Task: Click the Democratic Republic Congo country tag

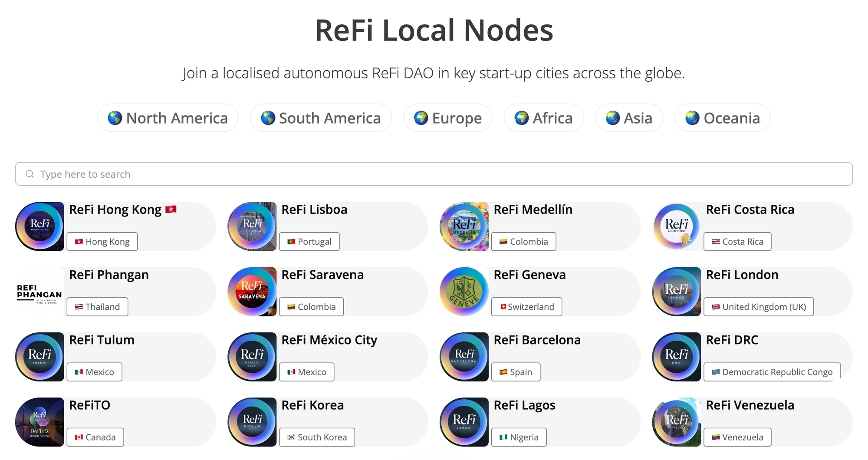Action: click(x=772, y=372)
